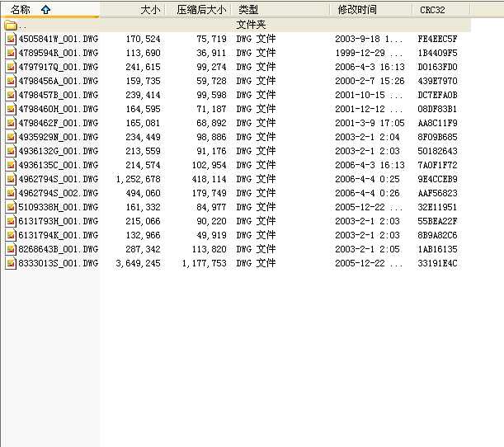
Task: Click CRC32 value 33191E4C
Action: coord(437,264)
